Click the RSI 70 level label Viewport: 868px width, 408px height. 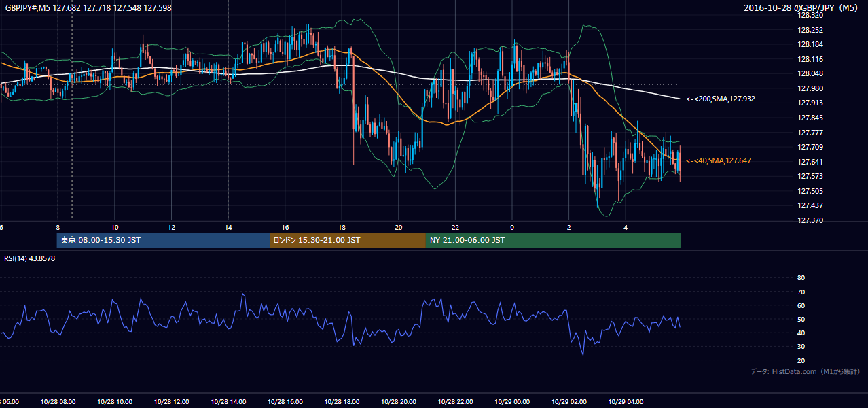click(x=801, y=292)
